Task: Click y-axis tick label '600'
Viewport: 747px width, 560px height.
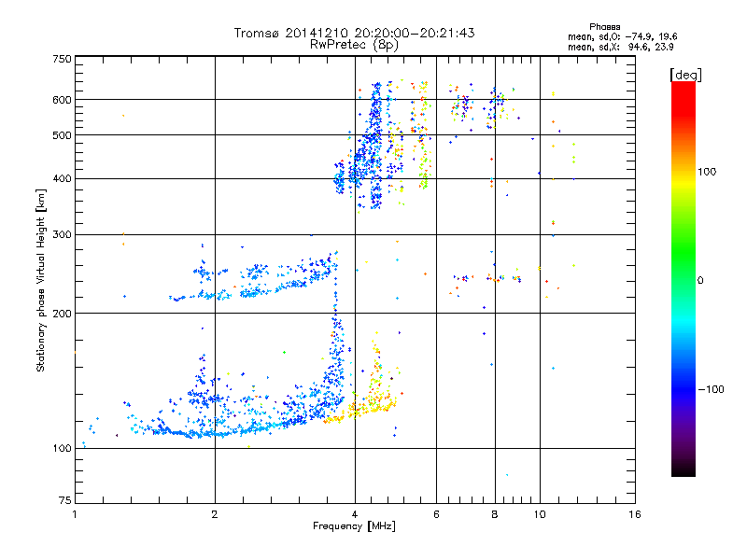Action: [62, 100]
